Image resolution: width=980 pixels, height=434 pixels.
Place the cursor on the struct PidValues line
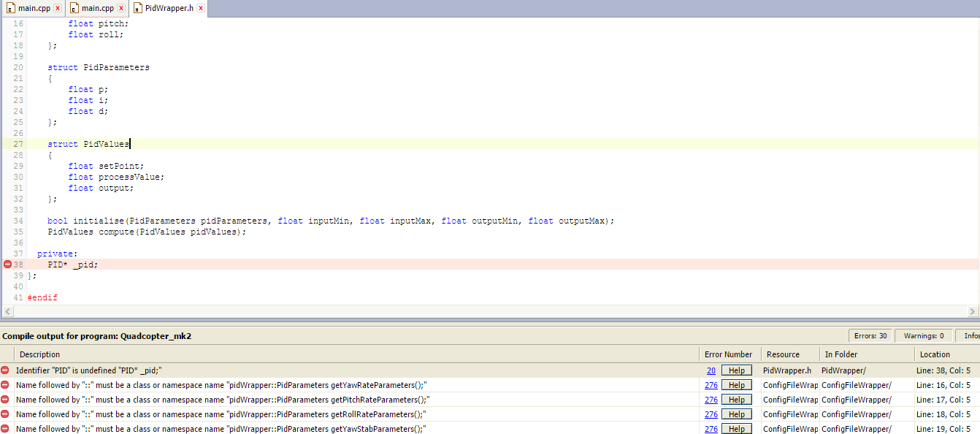tap(88, 144)
